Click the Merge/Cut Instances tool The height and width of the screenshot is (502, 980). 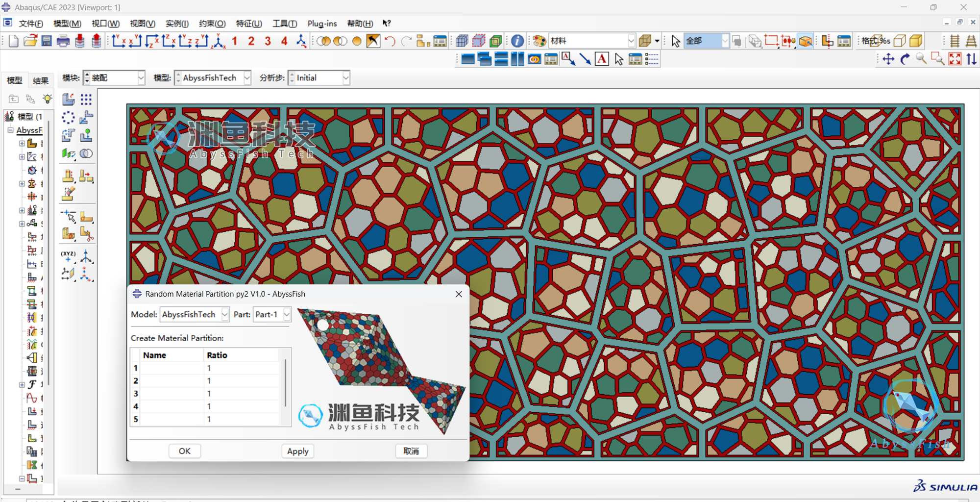click(x=86, y=153)
